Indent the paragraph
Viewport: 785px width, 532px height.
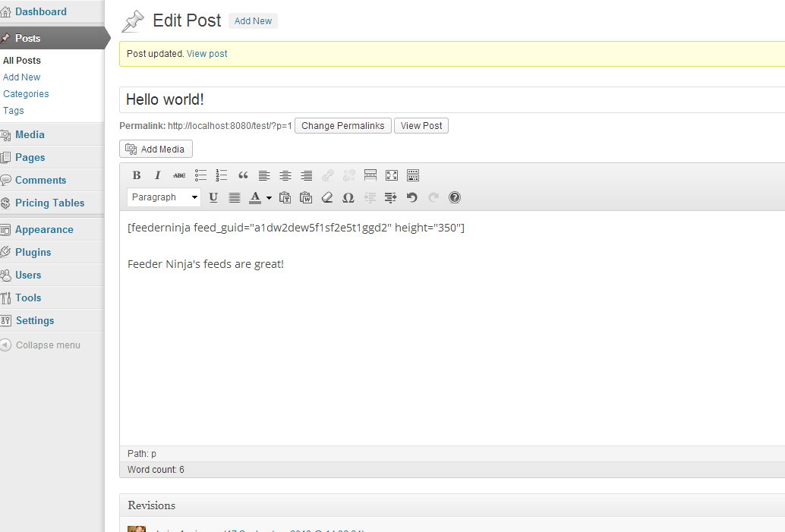(x=390, y=197)
